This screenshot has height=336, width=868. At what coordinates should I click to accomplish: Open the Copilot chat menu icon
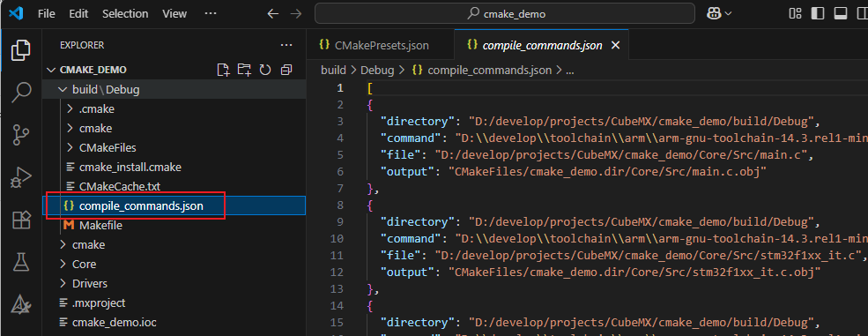(713, 14)
